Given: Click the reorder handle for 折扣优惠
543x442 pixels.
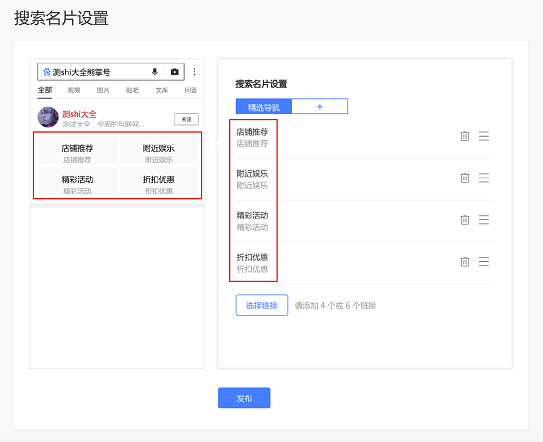Looking at the screenshot, I should click(484, 262).
